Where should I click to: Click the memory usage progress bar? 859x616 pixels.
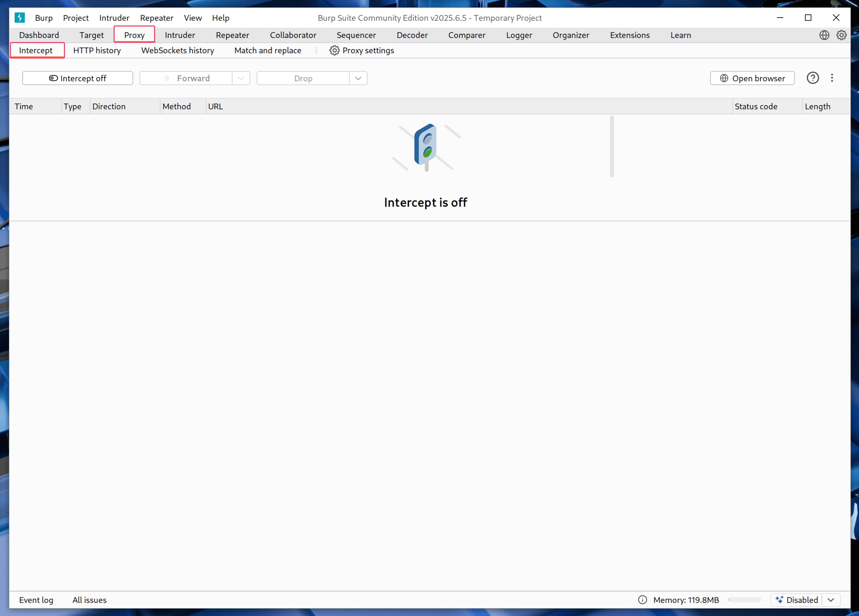(x=744, y=600)
